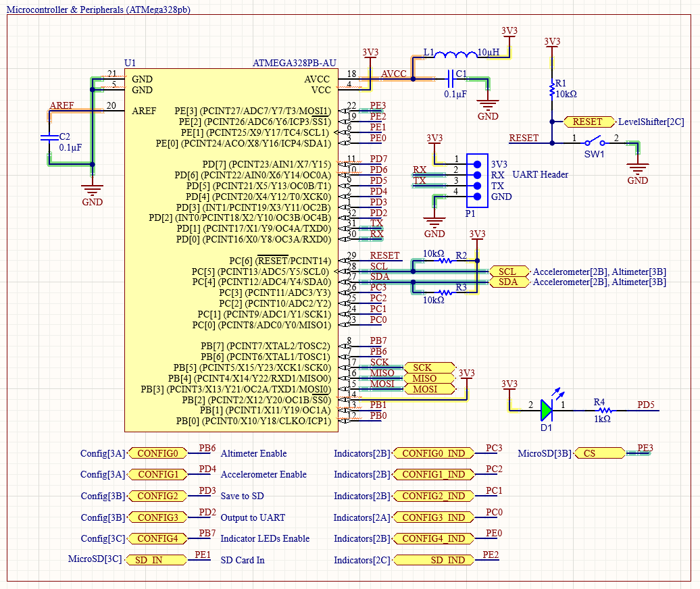
Task: Click the 3V3 power symbol above inductor L1
Action: [509, 32]
